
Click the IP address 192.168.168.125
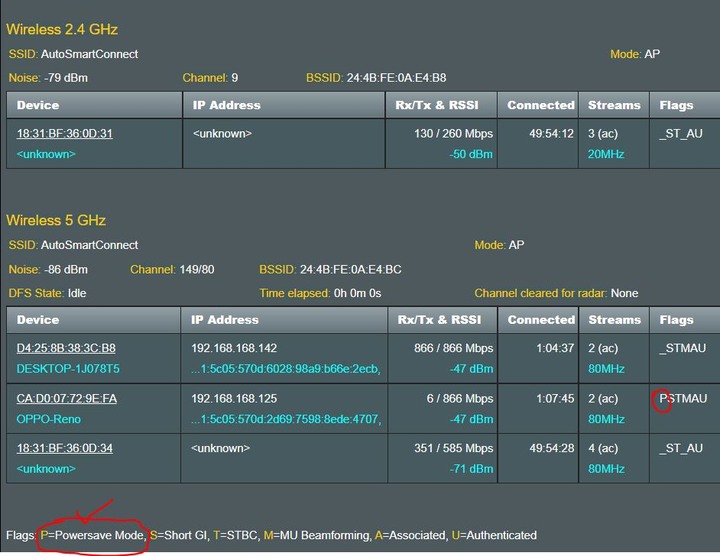click(x=234, y=399)
